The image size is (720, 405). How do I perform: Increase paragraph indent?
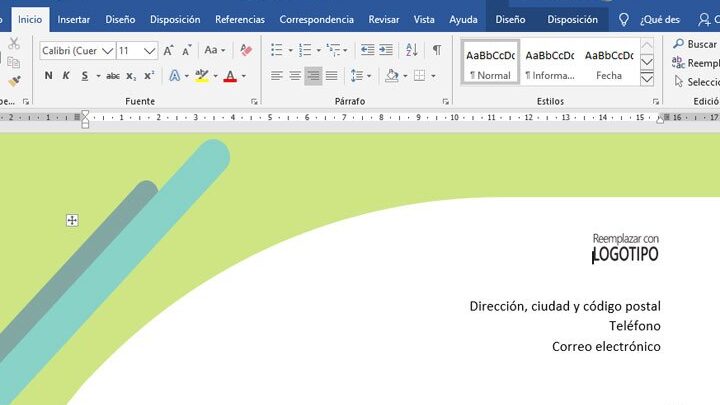tap(386, 50)
